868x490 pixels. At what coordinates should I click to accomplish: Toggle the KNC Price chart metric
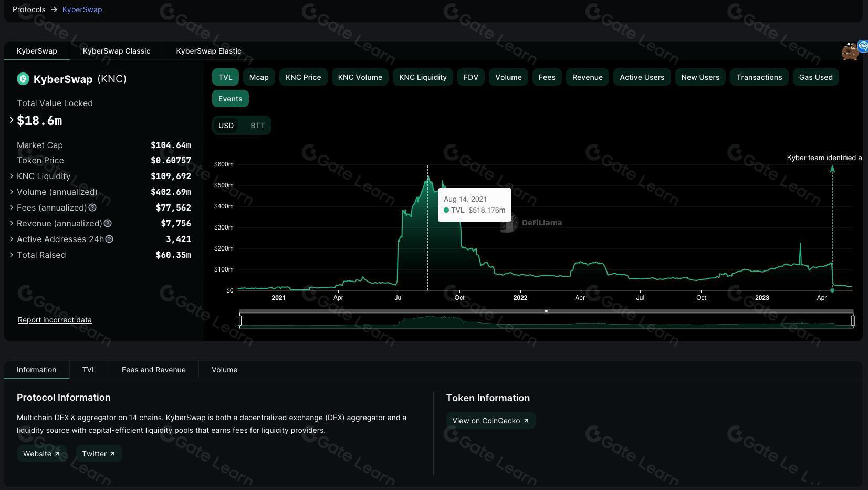(x=304, y=77)
